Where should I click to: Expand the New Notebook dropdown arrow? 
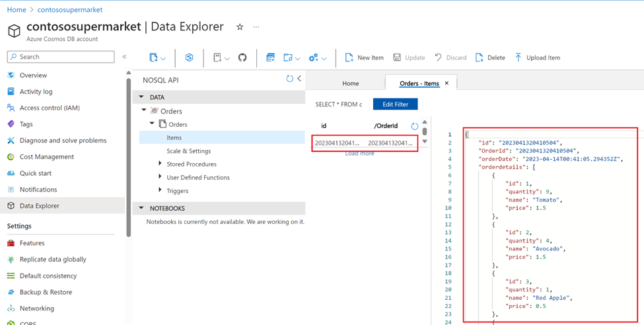pos(227,58)
